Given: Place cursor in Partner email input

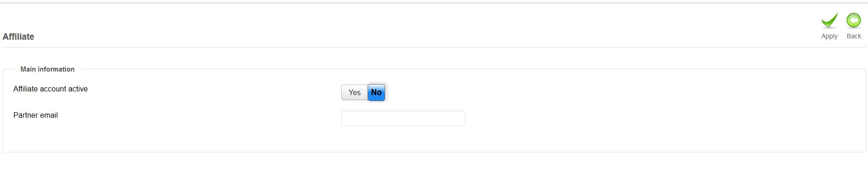Looking at the screenshot, I should coord(403,118).
